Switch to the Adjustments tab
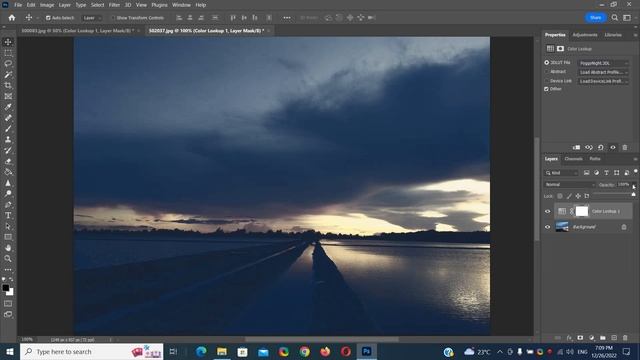 click(x=585, y=35)
